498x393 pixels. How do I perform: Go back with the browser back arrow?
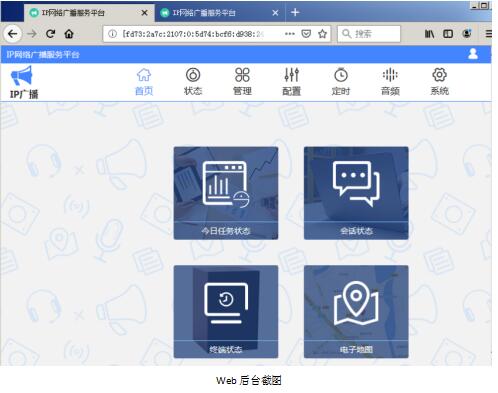pyautogui.click(x=13, y=34)
